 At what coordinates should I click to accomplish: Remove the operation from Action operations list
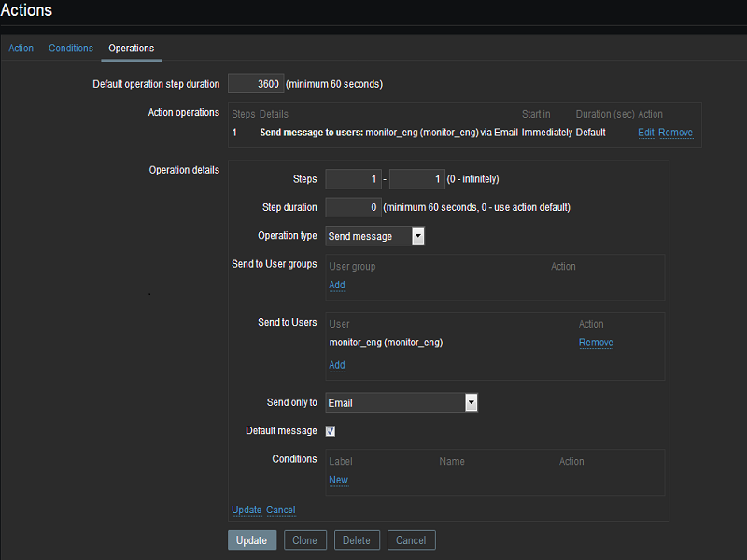pos(675,133)
